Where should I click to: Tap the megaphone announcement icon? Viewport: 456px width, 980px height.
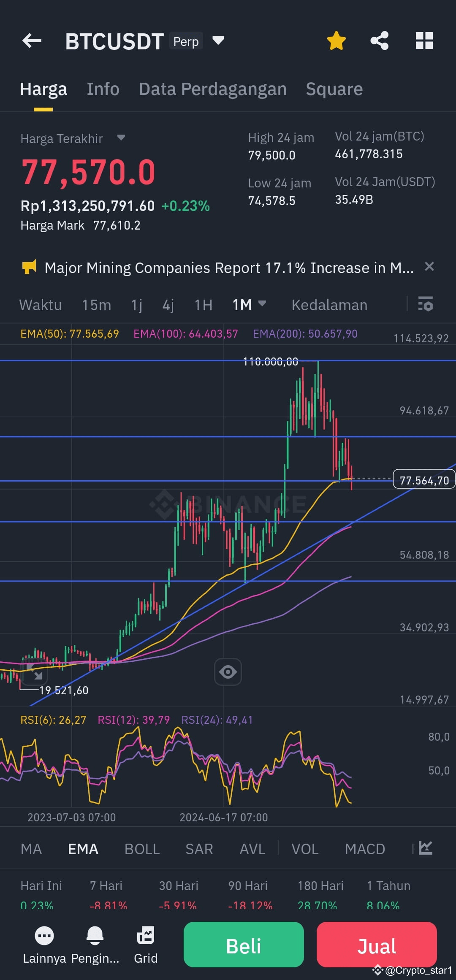pos(29,267)
